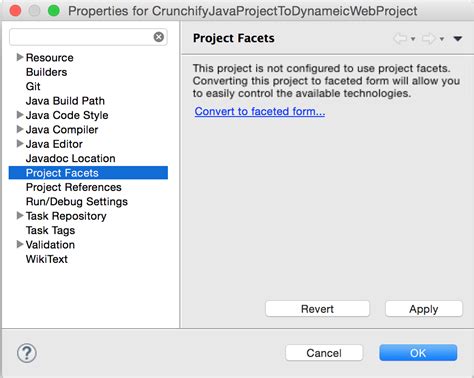Open Task Tags page
The width and height of the screenshot is (474, 378).
50,230
